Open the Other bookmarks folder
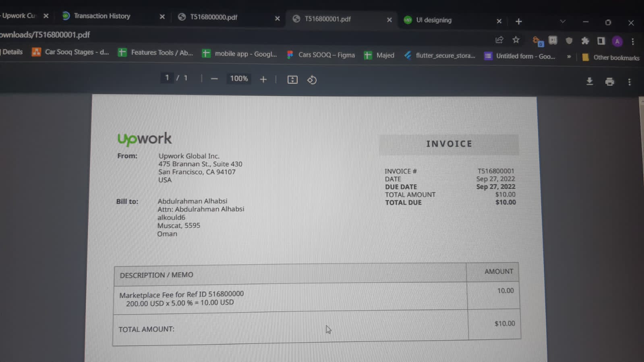The image size is (644, 362). pyautogui.click(x=611, y=58)
